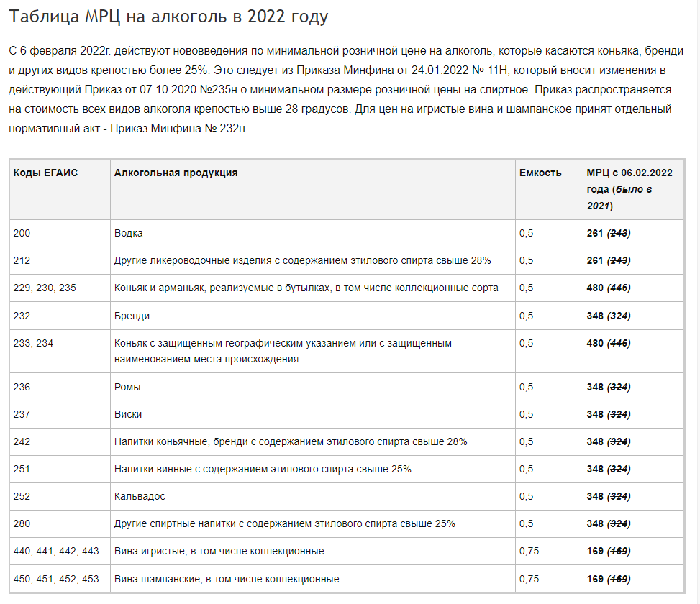Click volume '0,5' in the Водка row
Screen dimensions: 700x604
(x=549, y=233)
